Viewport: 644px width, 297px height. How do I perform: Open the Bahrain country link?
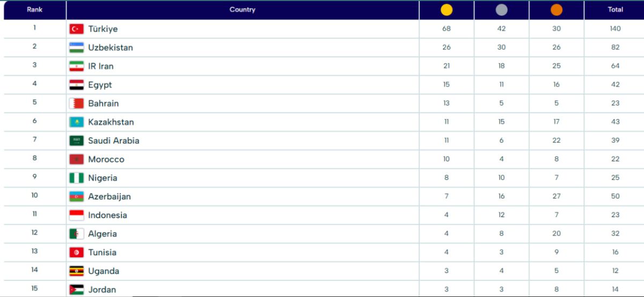[x=104, y=103]
